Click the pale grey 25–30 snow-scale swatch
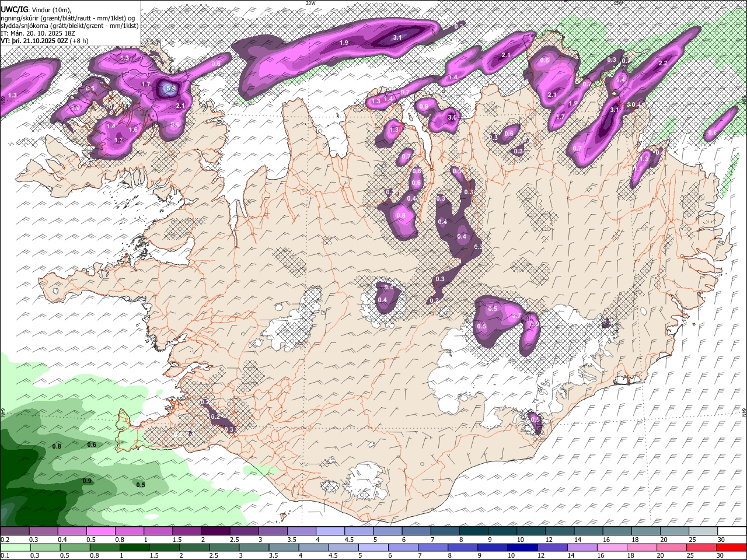Viewport: 747px width, 560px height. pyautogui.click(x=703, y=531)
